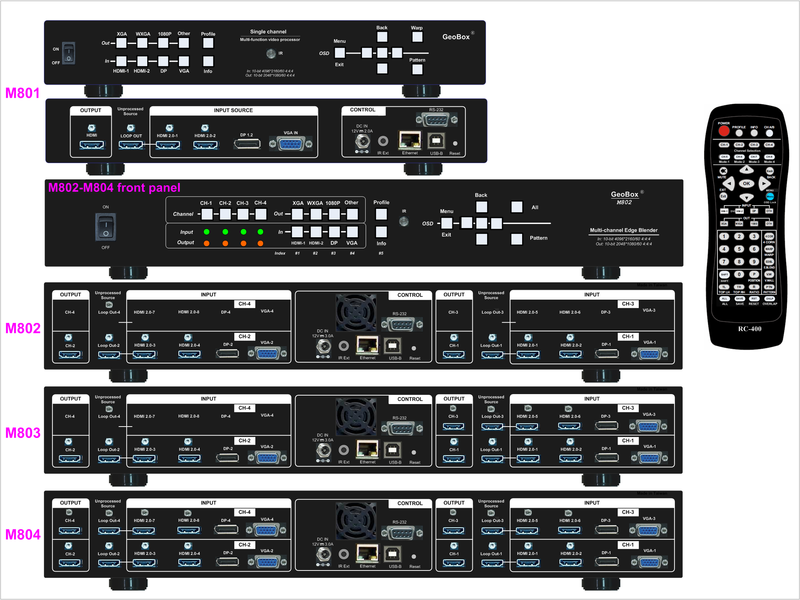The image size is (800, 600).
Task: Click the SAVE button on the remote
Action: point(739,299)
